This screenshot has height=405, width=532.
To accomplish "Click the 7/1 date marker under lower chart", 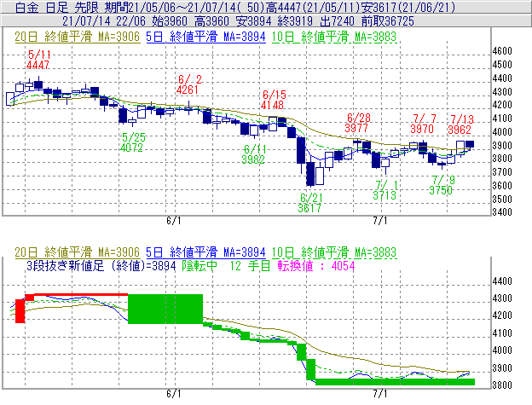I will point(380,394).
